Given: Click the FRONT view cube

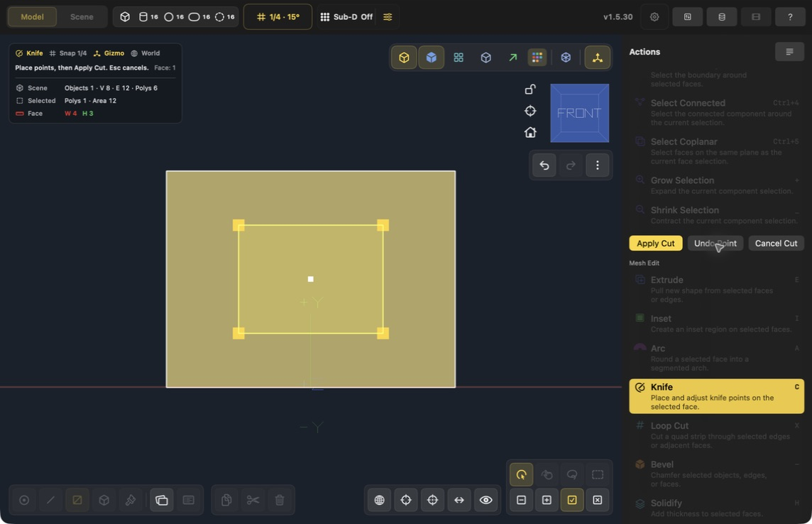Looking at the screenshot, I should pyautogui.click(x=579, y=113).
